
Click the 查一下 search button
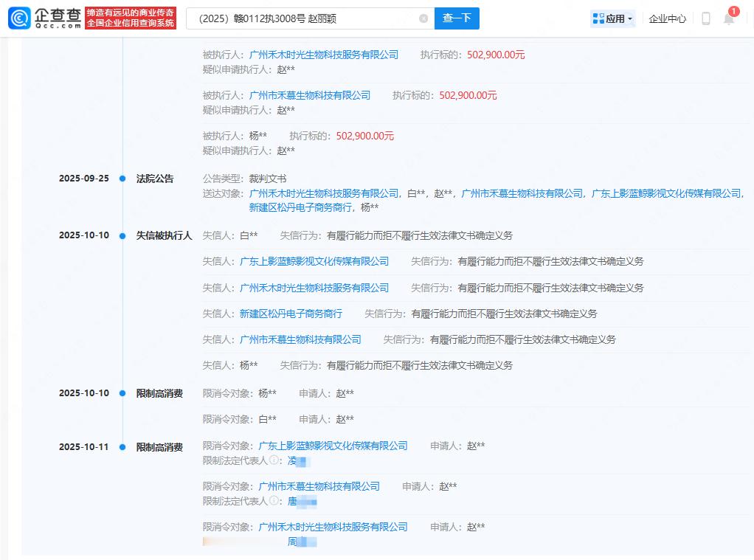(x=457, y=18)
